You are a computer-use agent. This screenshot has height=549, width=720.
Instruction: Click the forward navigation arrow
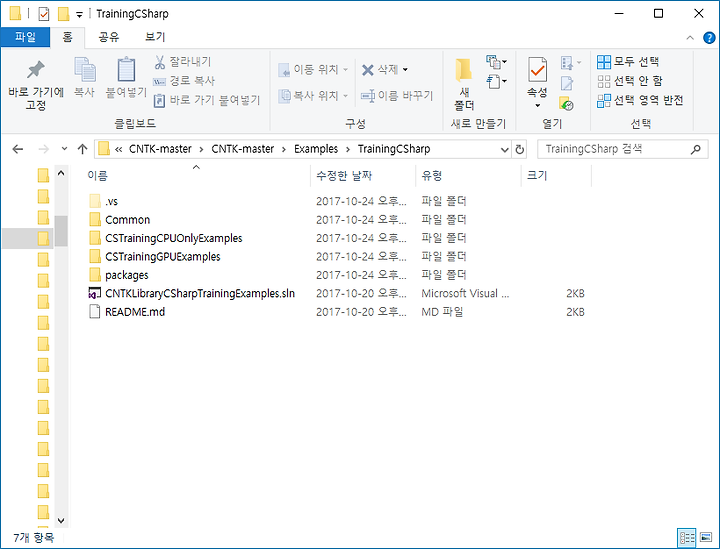click(44, 149)
